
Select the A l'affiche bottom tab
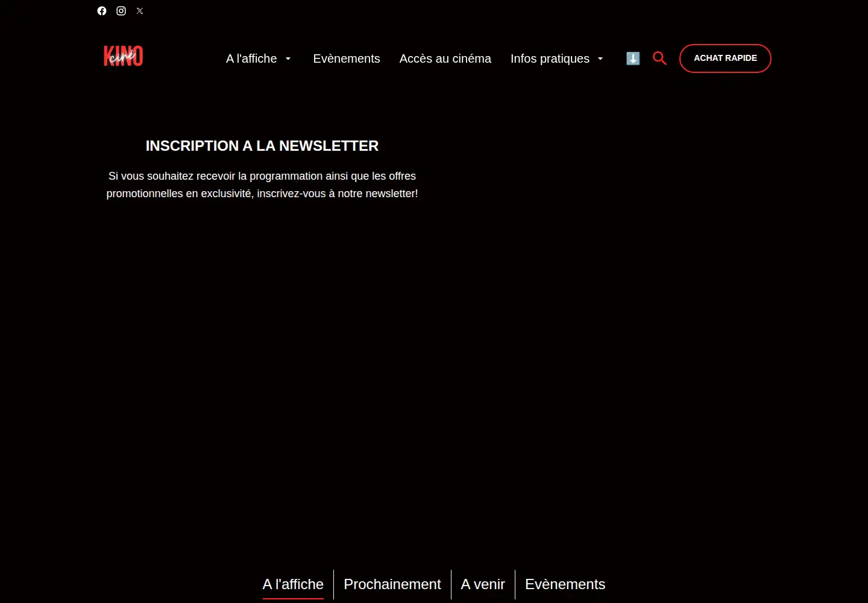point(293,584)
